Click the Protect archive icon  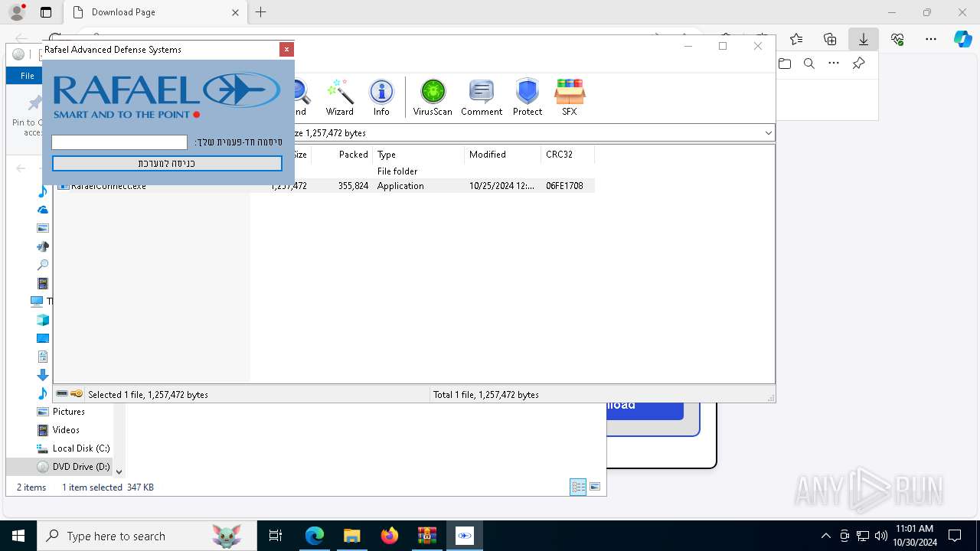click(x=528, y=97)
